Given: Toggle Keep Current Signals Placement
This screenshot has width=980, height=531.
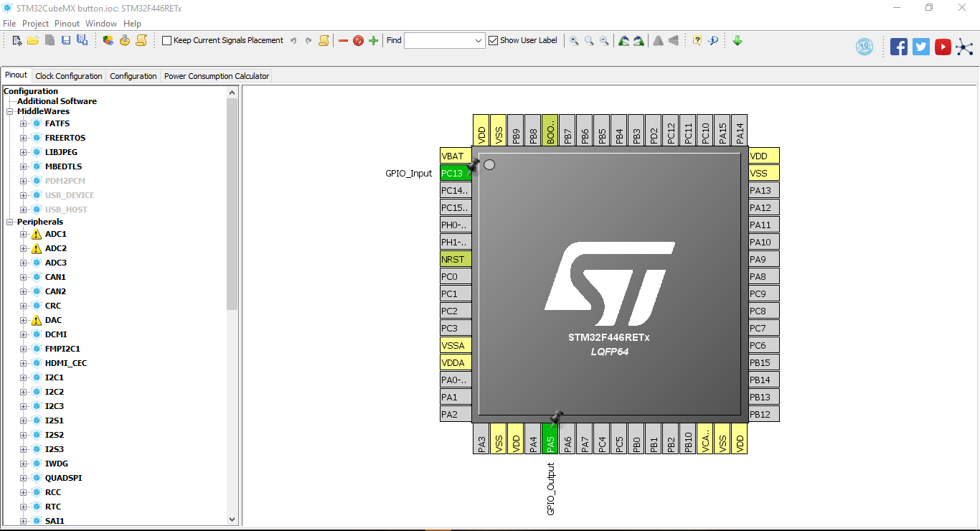Looking at the screenshot, I should coord(166,40).
